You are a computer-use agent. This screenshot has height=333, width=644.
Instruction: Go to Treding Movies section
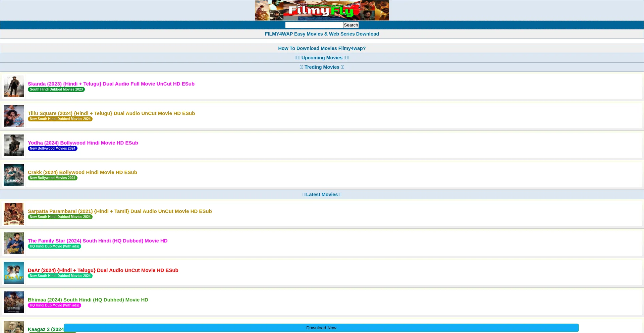tap(322, 67)
